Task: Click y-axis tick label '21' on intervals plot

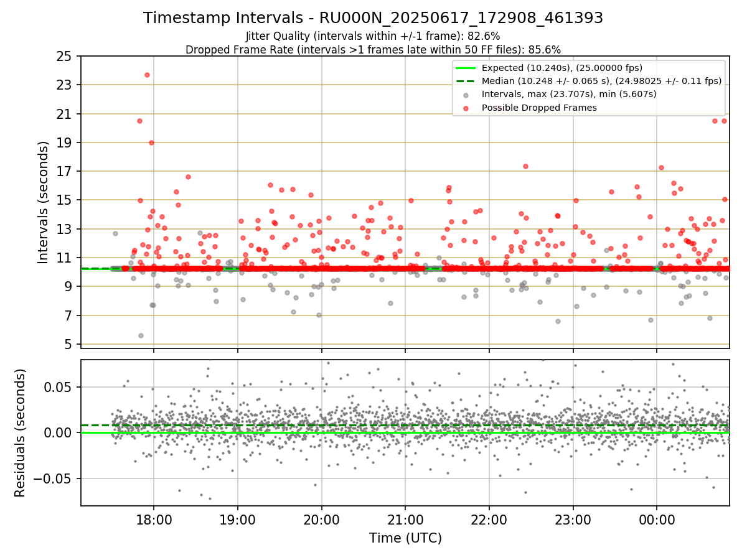Action: (x=64, y=114)
